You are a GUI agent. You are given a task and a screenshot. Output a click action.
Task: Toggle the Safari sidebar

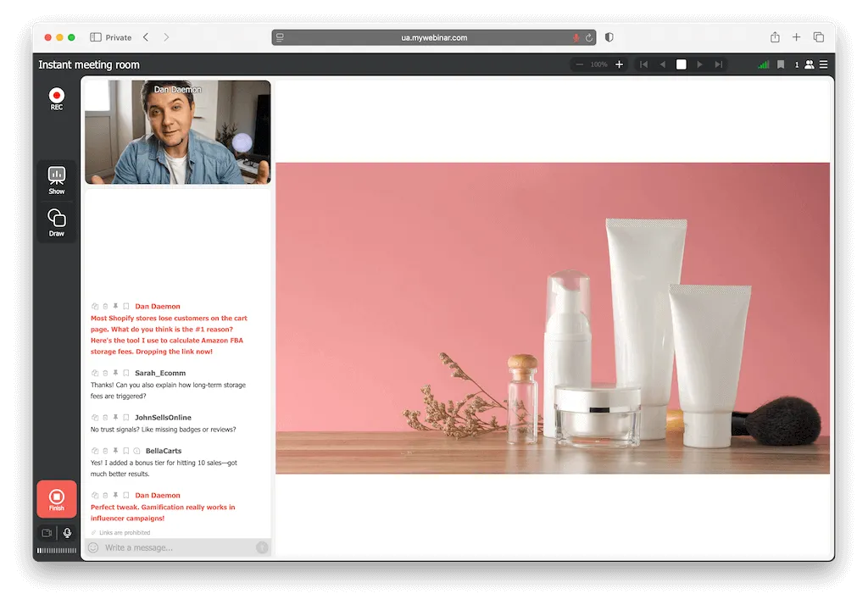click(x=95, y=37)
